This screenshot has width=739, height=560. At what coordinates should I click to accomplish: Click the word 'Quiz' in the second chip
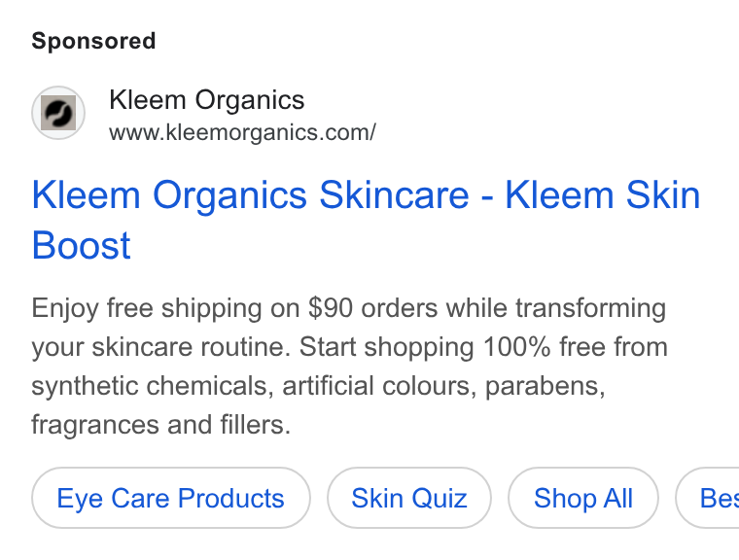[x=441, y=499]
